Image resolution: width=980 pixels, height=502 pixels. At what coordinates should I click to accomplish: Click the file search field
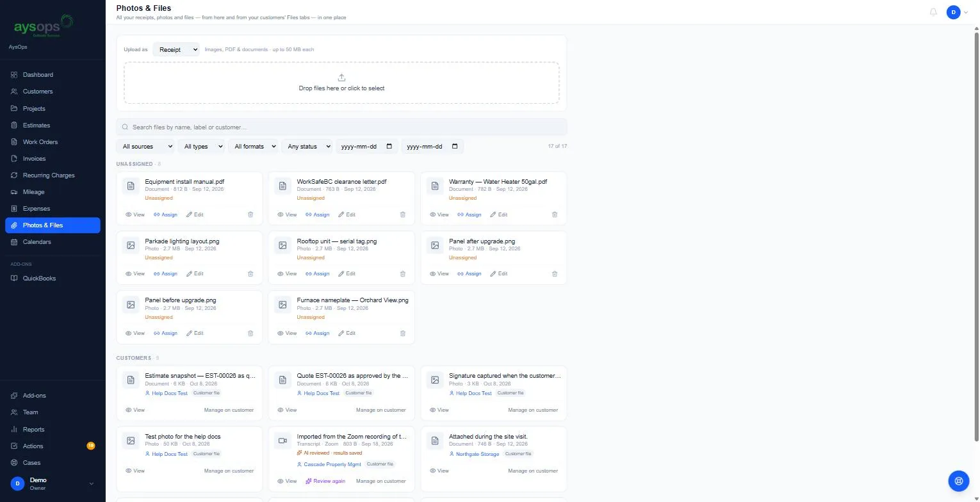341,127
